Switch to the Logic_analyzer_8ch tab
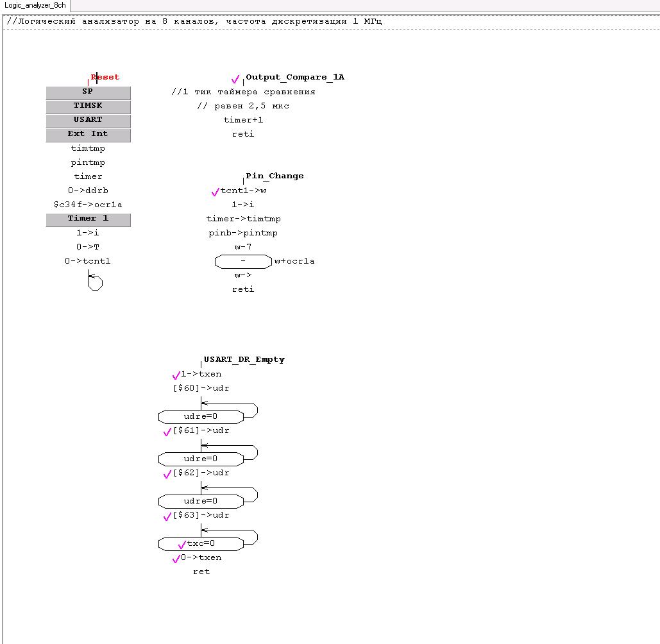The height and width of the screenshot is (644, 660). 35,5
